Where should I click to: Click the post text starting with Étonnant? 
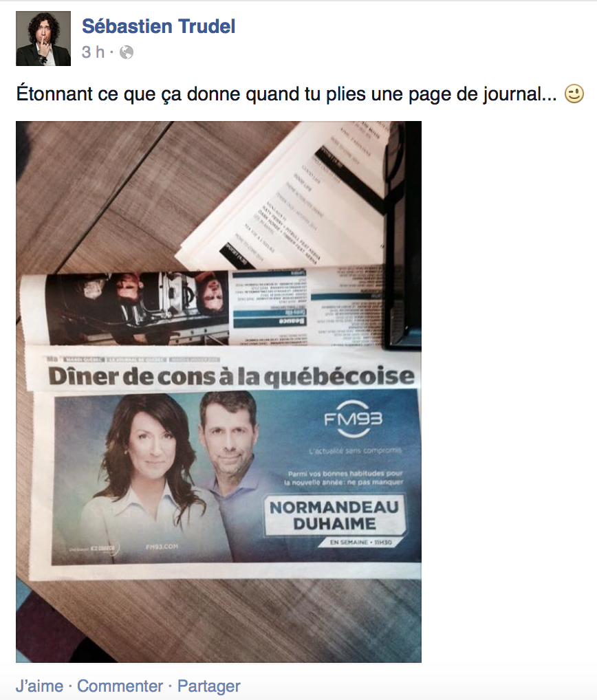(286, 94)
